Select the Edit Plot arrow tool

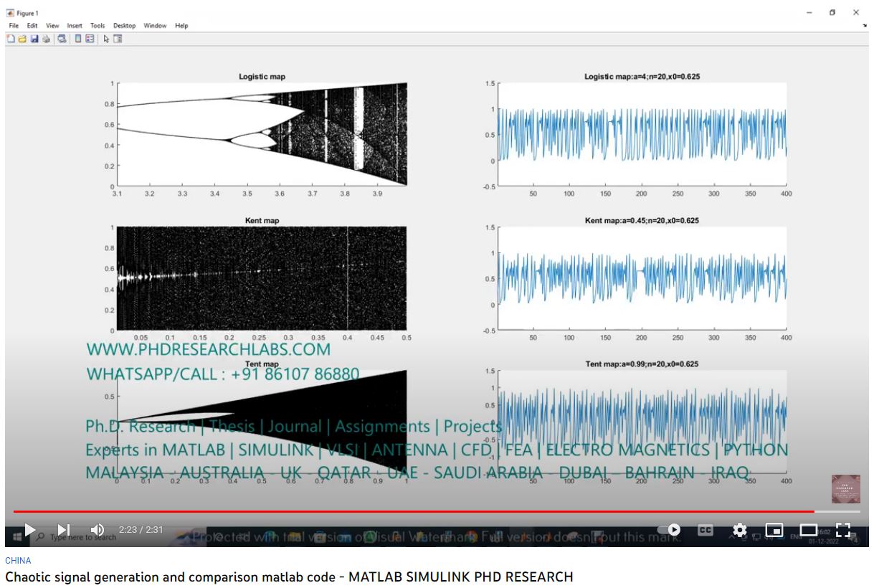click(x=106, y=39)
